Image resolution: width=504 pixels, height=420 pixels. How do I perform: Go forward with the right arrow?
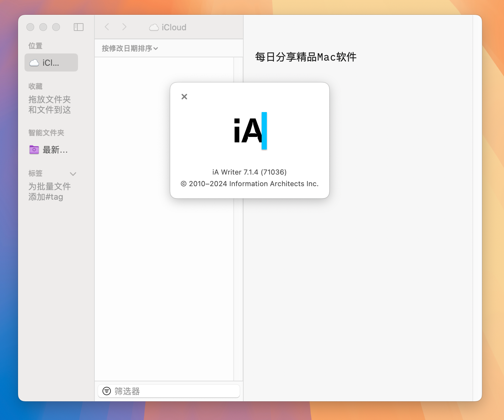(x=124, y=27)
